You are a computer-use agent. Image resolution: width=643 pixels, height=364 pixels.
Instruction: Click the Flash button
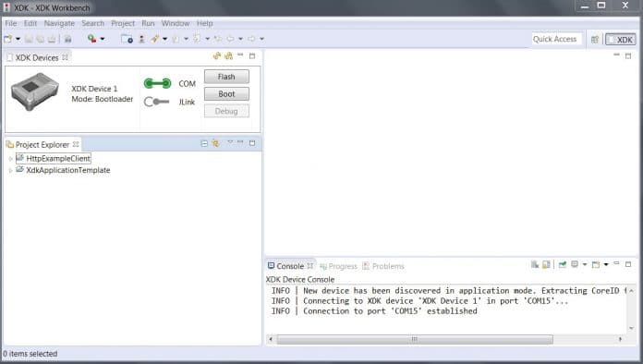tap(226, 77)
